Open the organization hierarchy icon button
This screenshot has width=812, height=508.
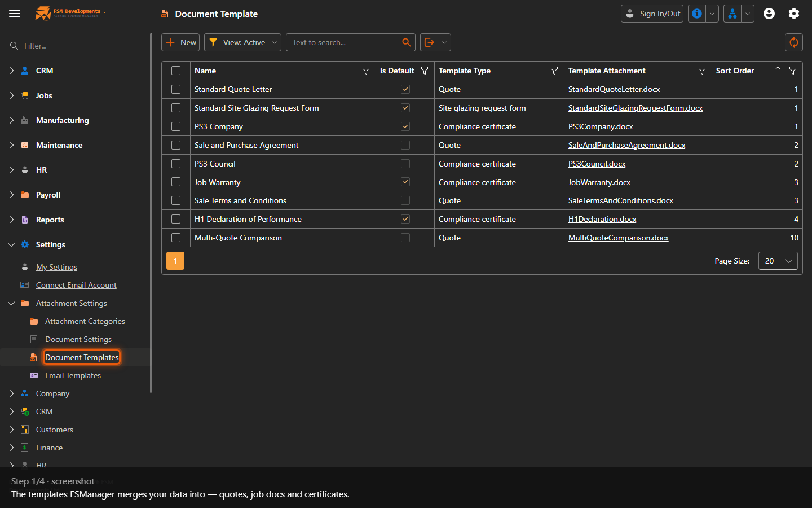click(732, 14)
